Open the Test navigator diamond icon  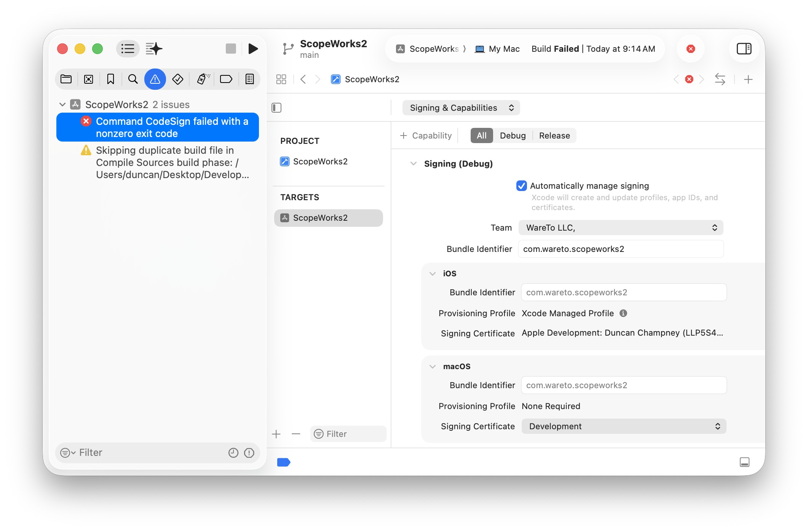pos(177,79)
